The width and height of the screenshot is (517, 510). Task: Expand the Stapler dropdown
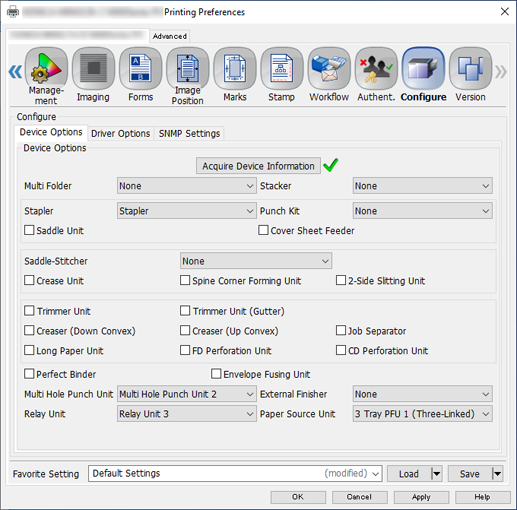187,211
